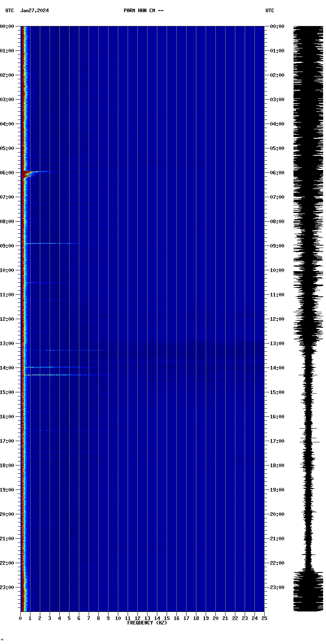
Task: Click the 00:00 label on right time axis
Action: coord(277,26)
